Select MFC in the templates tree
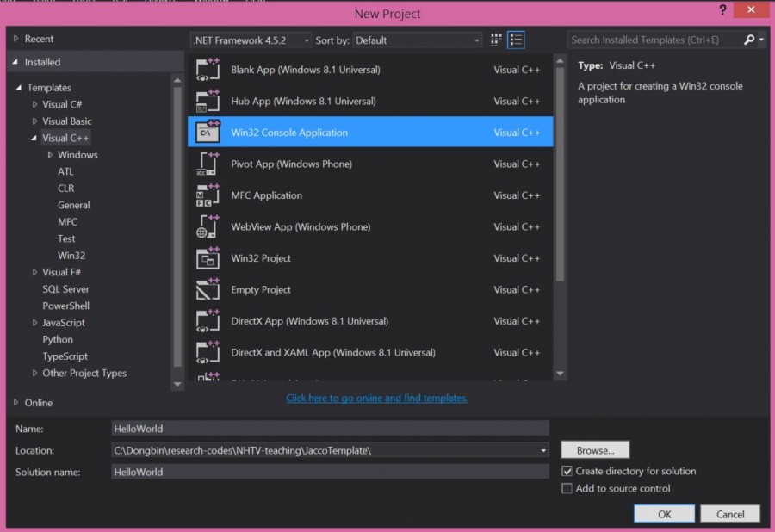 coord(67,222)
